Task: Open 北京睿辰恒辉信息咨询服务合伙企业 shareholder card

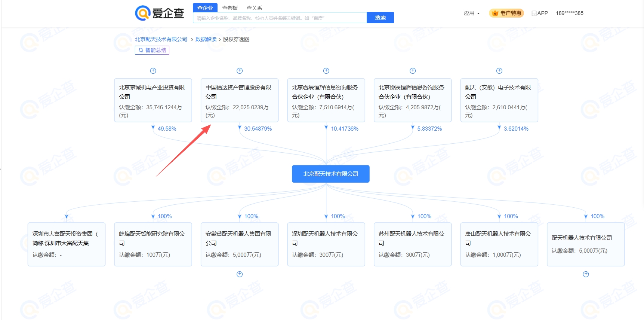Action: pos(326,100)
